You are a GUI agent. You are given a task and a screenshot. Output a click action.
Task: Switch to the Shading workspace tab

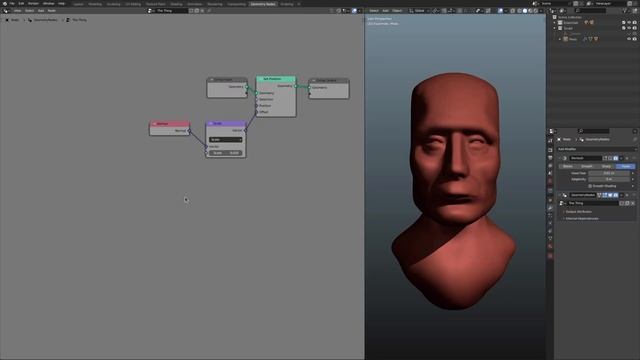pyautogui.click(x=176, y=4)
